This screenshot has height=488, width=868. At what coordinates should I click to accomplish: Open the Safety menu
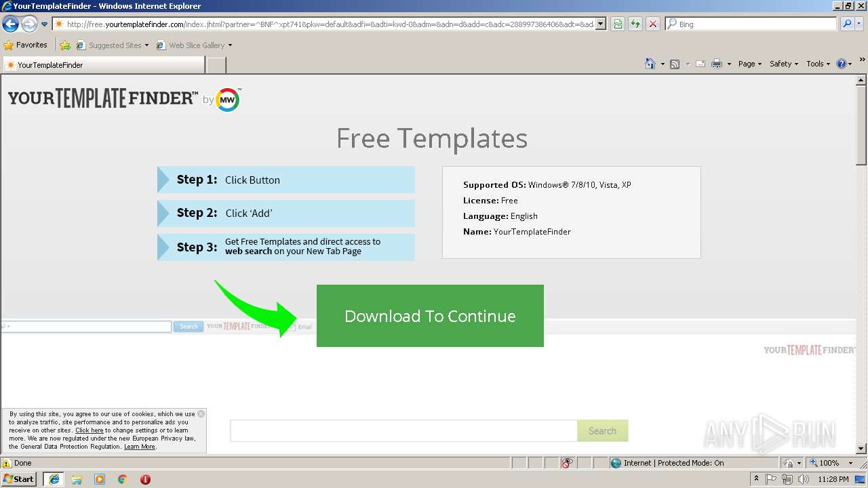784,64
